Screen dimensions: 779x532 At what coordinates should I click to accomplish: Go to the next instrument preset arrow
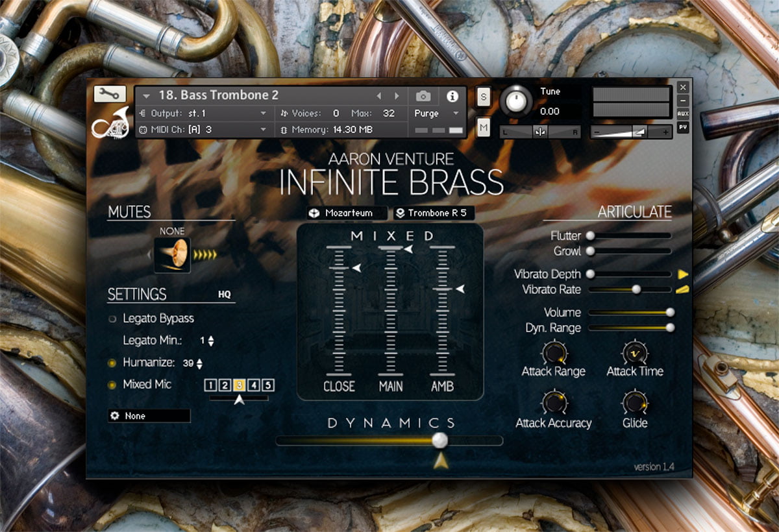coord(397,96)
